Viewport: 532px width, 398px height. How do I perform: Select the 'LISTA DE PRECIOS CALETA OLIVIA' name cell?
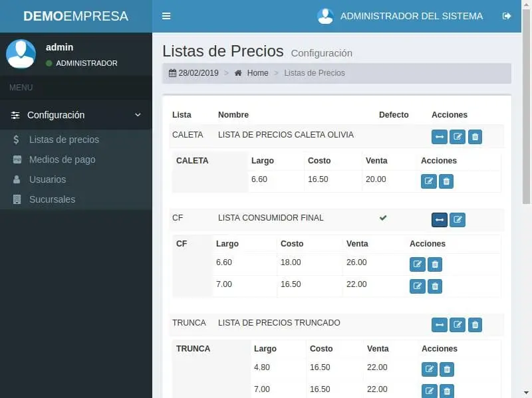tap(286, 135)
